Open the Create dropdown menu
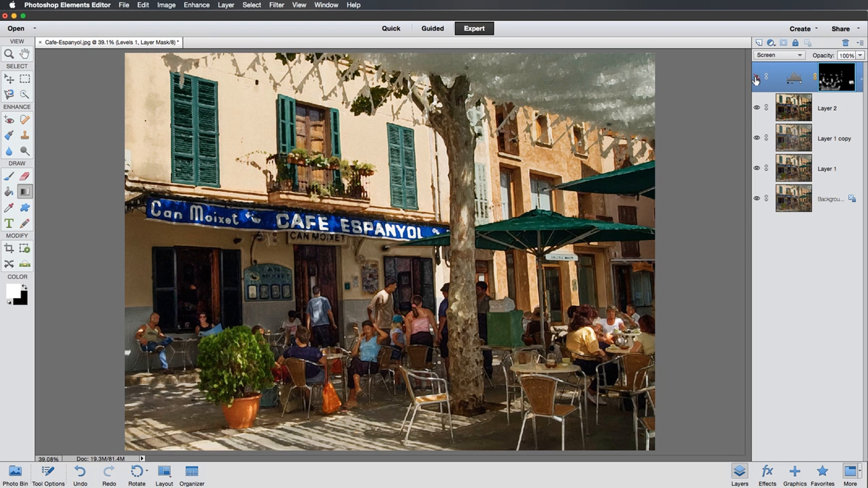This screenshot has height=488, width=868. pyautogui.click(x=803, y=29)
